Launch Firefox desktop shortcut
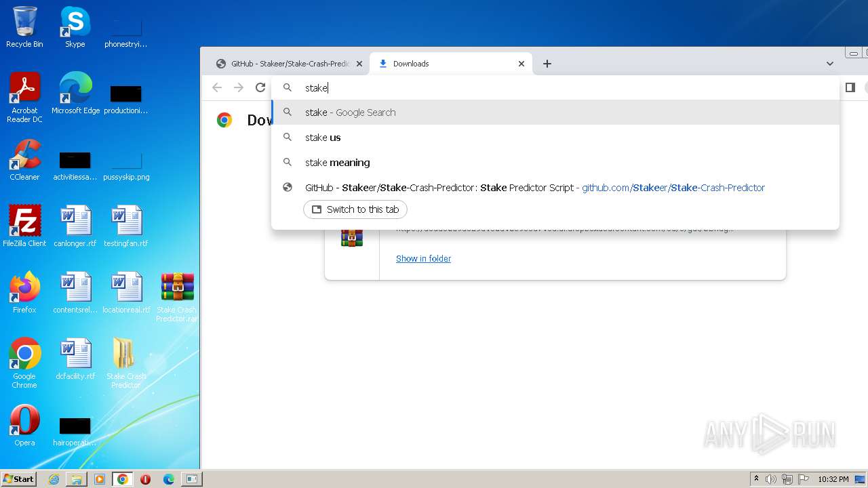 pyautogui.click(x=24, y=293)
